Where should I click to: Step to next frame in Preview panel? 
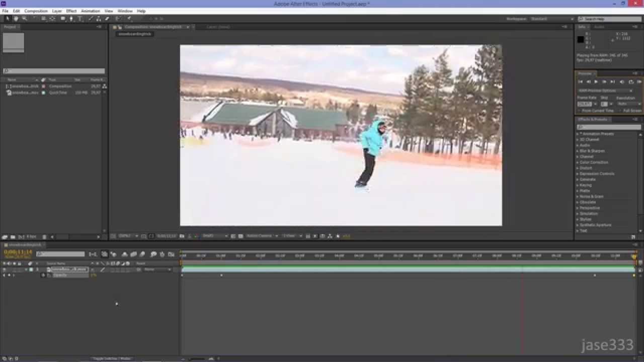coord(605,82)
